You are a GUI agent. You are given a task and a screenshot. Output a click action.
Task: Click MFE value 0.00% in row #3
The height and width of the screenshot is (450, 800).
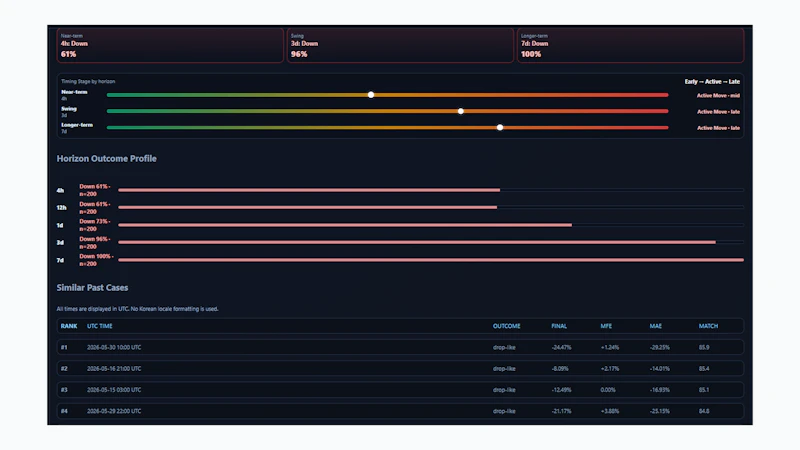pyautogui.click(x=608, y=390)
